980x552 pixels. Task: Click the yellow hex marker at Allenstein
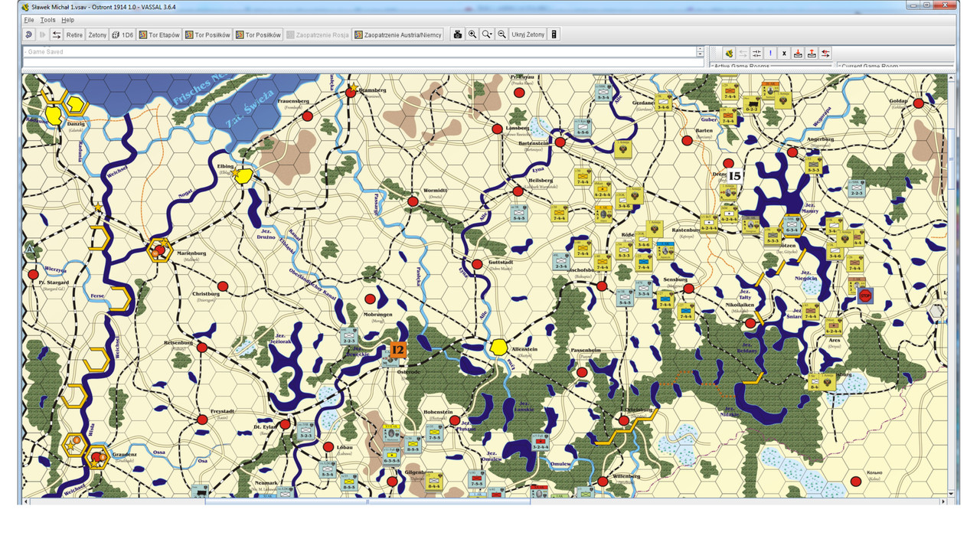click(x=499, y=348)
